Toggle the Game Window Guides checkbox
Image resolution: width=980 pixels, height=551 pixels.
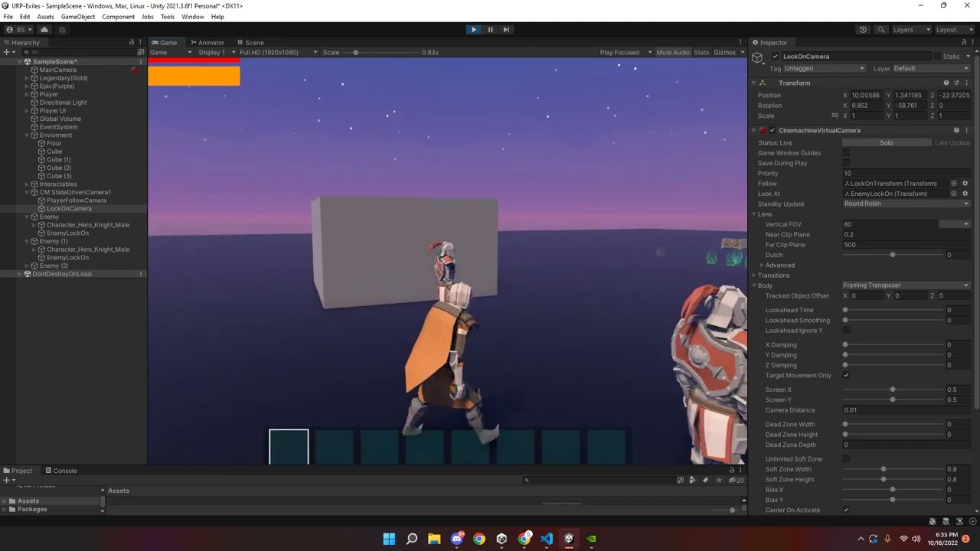coord(846,153)
